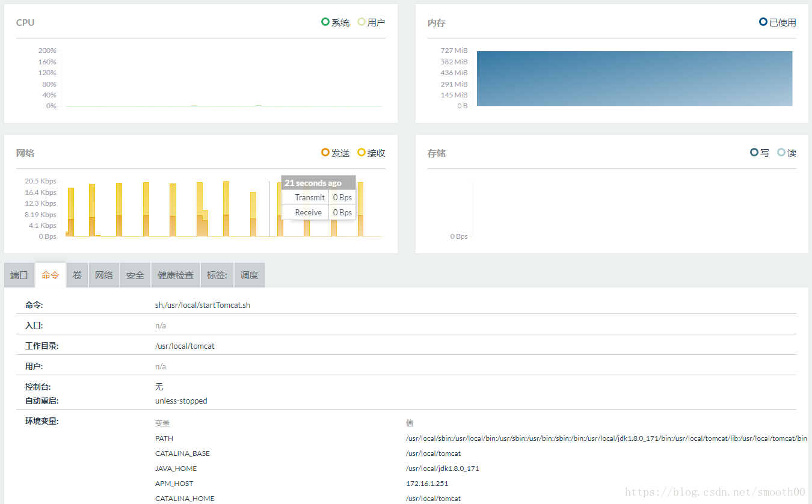
Task: Toggle the 接收 series in network chart
Action: coord(371,153)
